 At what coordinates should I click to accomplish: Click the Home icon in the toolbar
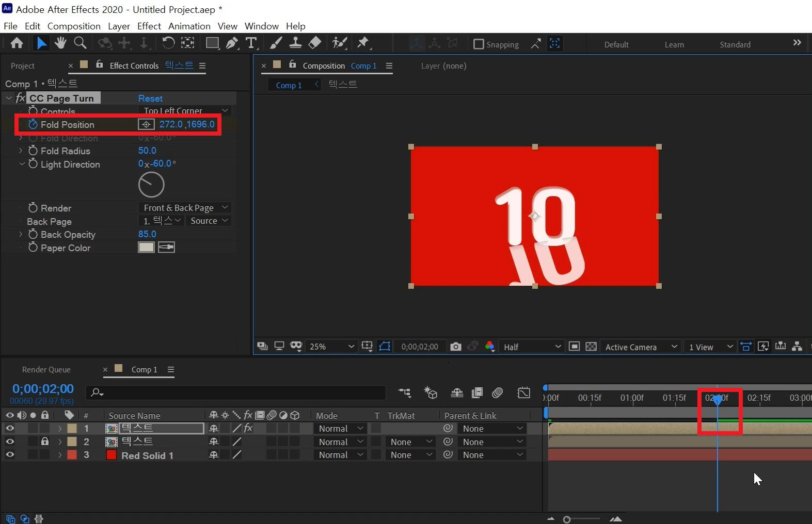(17, 43)
